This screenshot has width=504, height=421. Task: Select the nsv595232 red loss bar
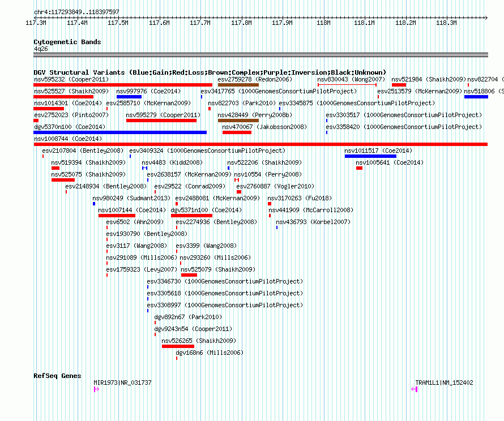click(123, 85)
